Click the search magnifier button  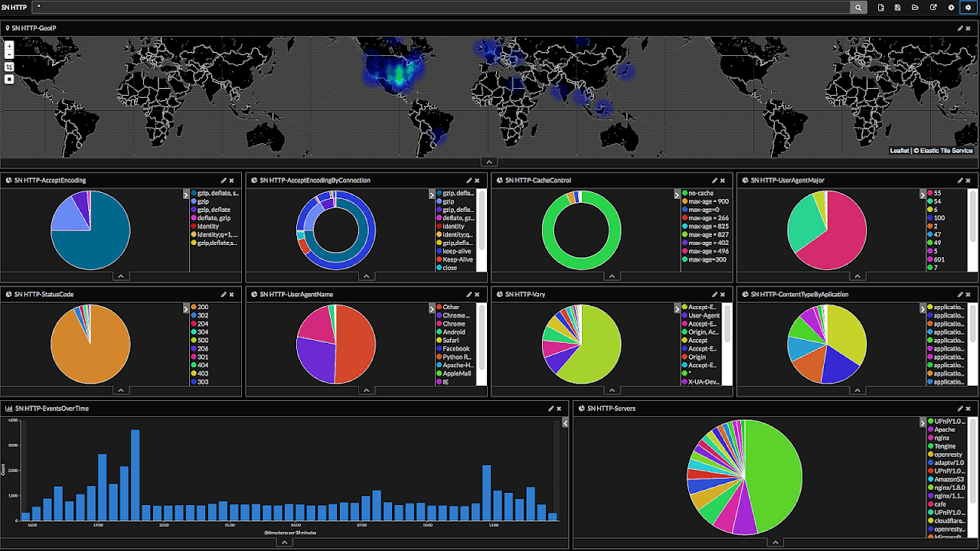tap(859, 7)
